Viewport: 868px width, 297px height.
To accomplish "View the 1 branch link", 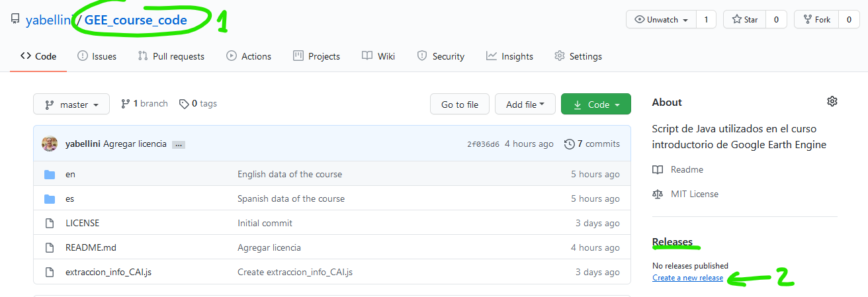I will coord(144,104).
